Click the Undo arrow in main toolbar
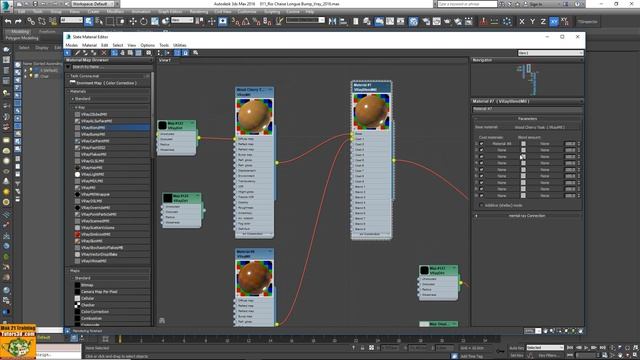Screen dimensions: 640x360 point(8,21)
